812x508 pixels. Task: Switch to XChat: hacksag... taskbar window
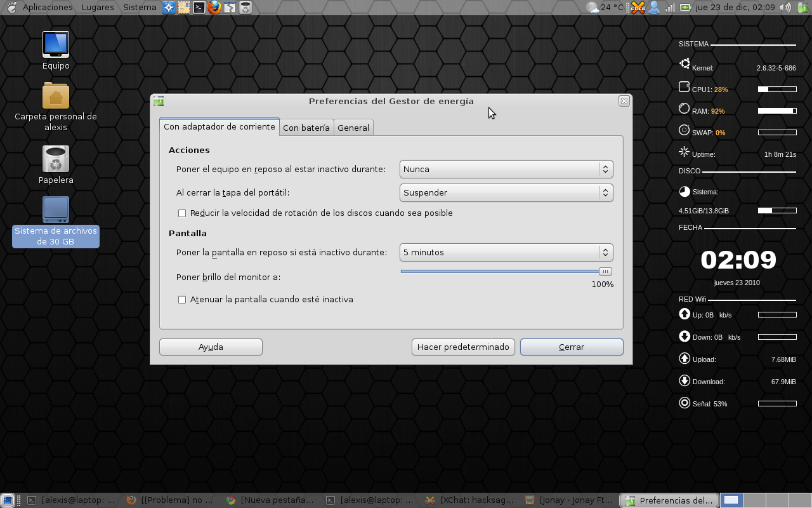[x=468, y=500]
